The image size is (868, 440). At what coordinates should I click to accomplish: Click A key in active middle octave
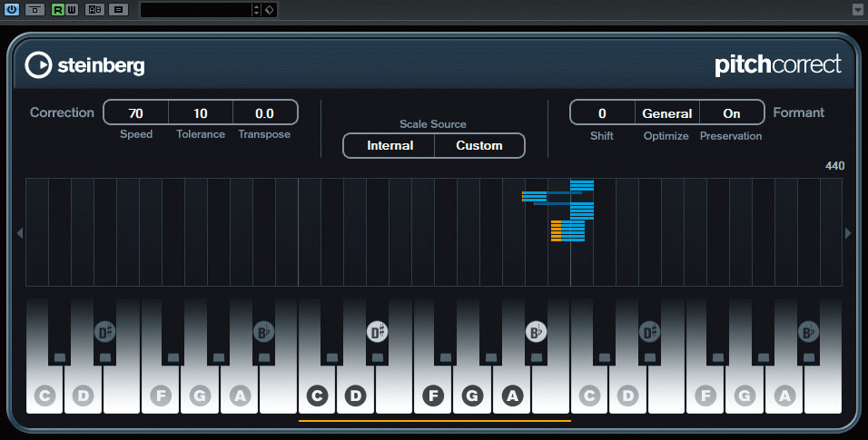tap(513, 396)
